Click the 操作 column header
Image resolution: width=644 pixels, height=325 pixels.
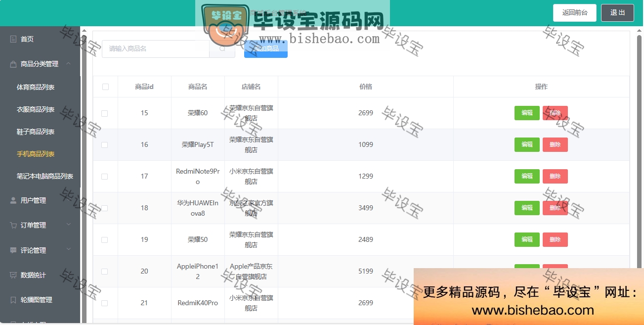[x=541, y=87]
